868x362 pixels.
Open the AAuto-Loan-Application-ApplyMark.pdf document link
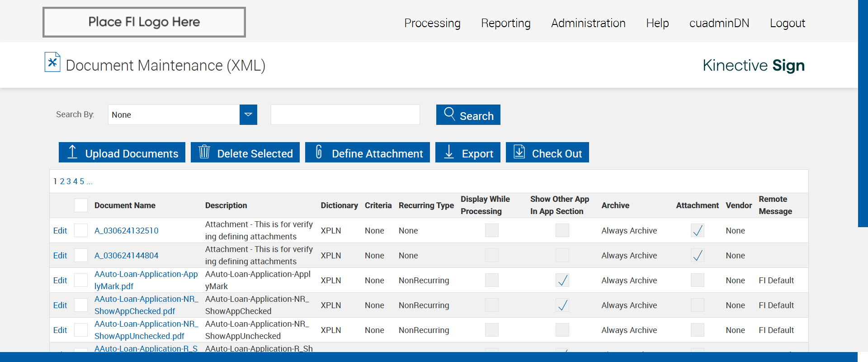(146, 280)
